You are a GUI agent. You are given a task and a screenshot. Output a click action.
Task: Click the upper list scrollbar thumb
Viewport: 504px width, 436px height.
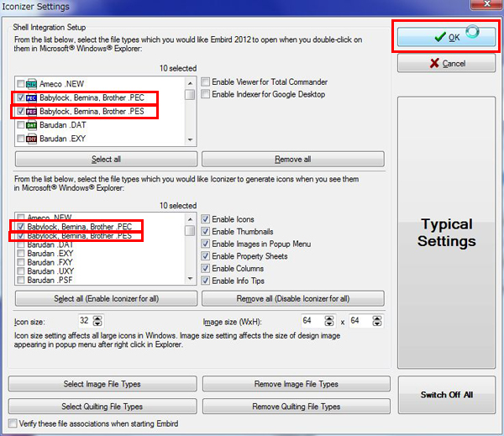[191, 95]
